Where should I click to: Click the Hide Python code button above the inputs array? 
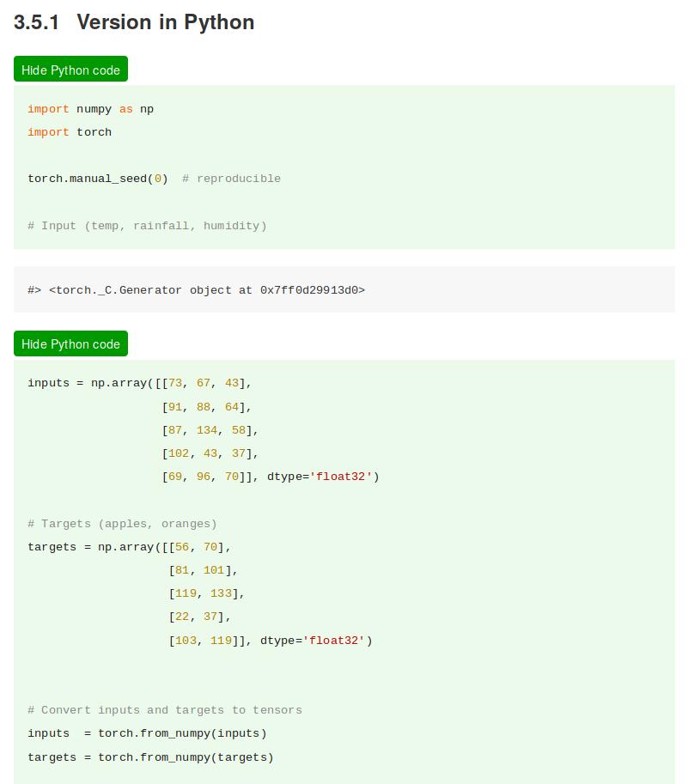click(x=70, y=343)
